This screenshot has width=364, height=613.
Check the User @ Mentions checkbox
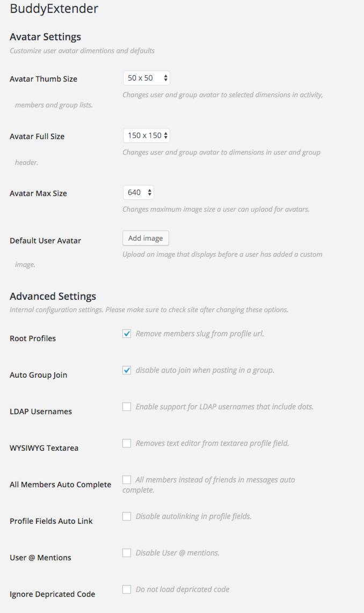[127, 553]
